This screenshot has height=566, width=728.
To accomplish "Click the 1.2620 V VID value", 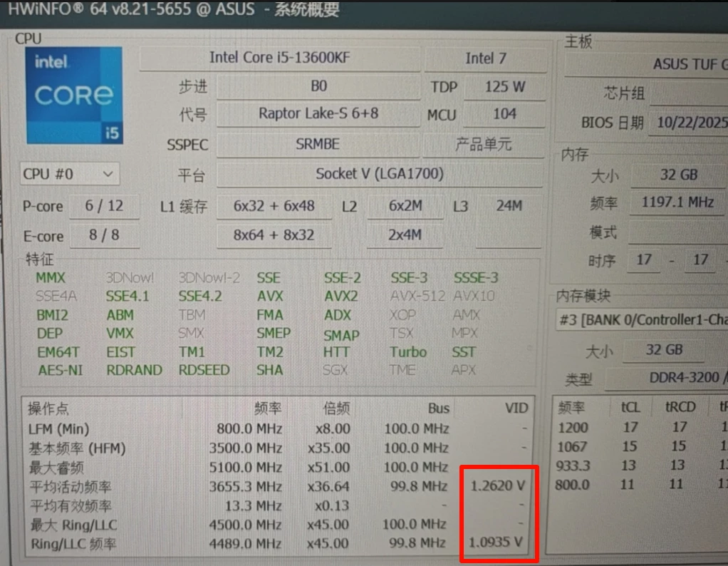I will point(497,486).
